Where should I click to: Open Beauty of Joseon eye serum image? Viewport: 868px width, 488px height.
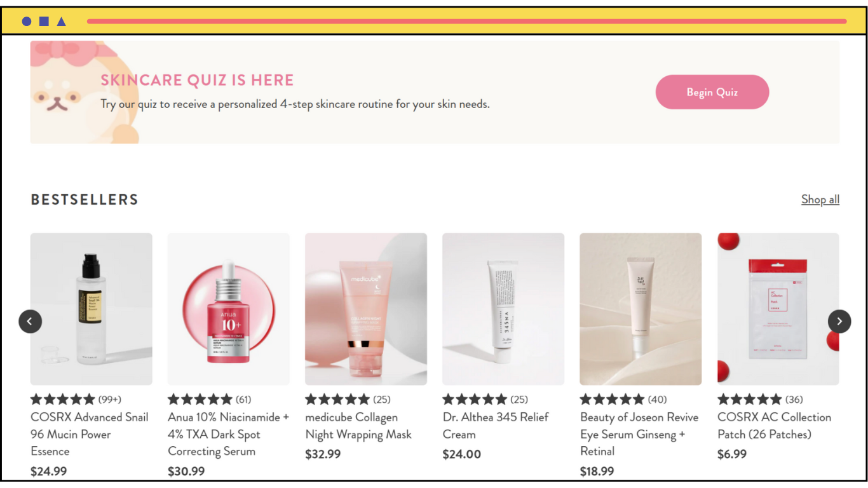tap(641, 309)
